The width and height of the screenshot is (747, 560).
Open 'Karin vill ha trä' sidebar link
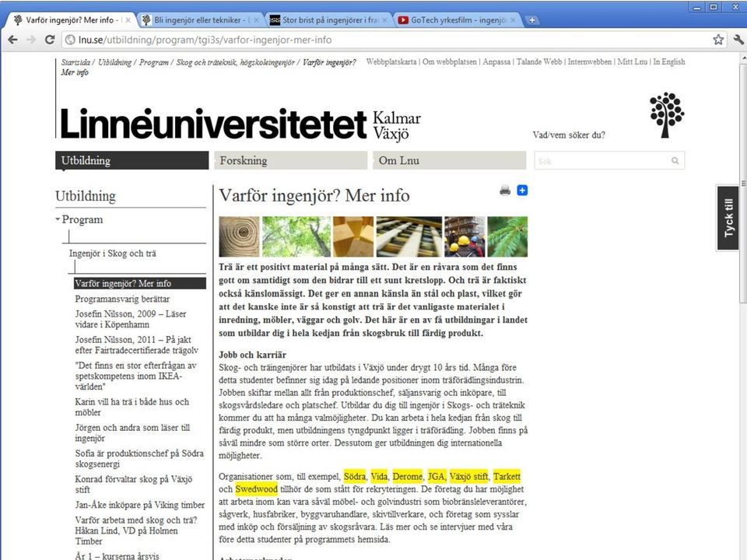tap(132, 407)
